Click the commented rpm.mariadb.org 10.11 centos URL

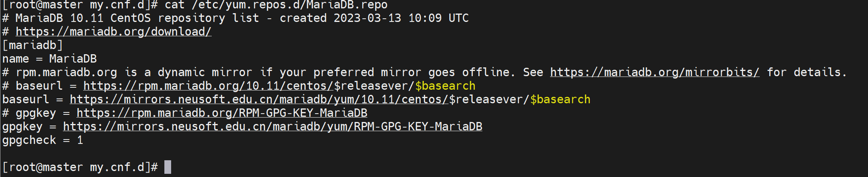(208, 86)
